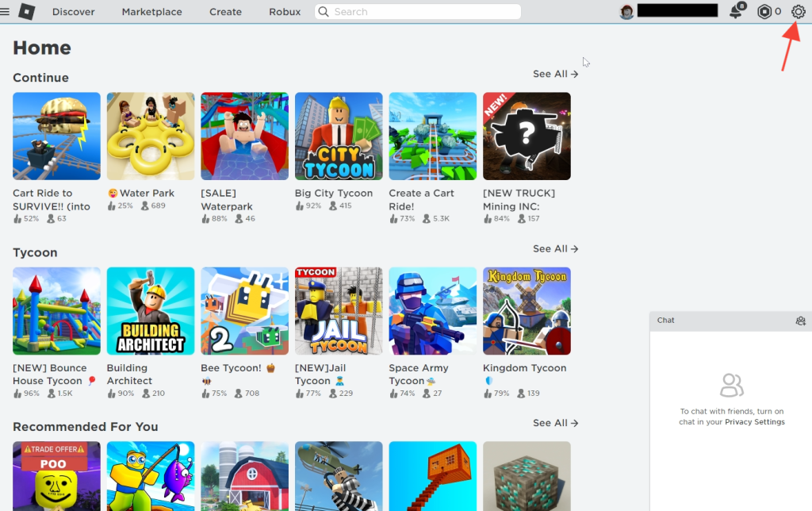This screenshot has height=511, width=812.
Task: Click the [NEW TRUCK] Mining INC title
Action: [x=519, y=199]
